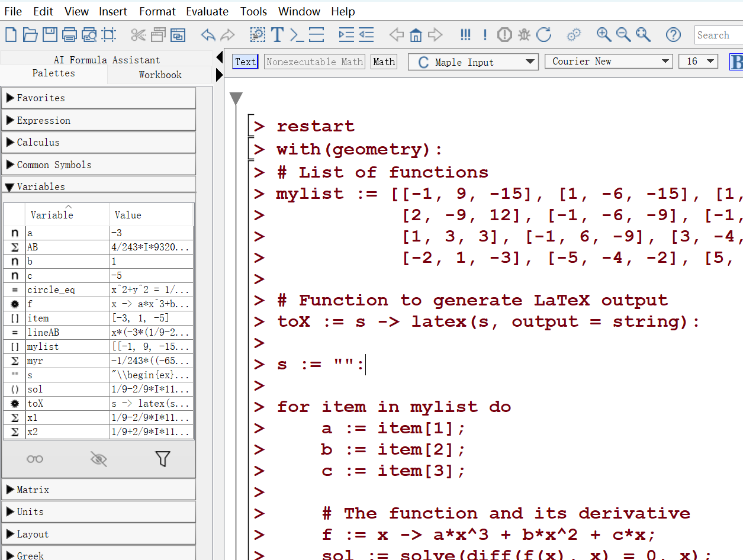Viewport: 743px width, 560px height.
Task: Go forward with the hollow right arrow
Action: click(435, 35)
